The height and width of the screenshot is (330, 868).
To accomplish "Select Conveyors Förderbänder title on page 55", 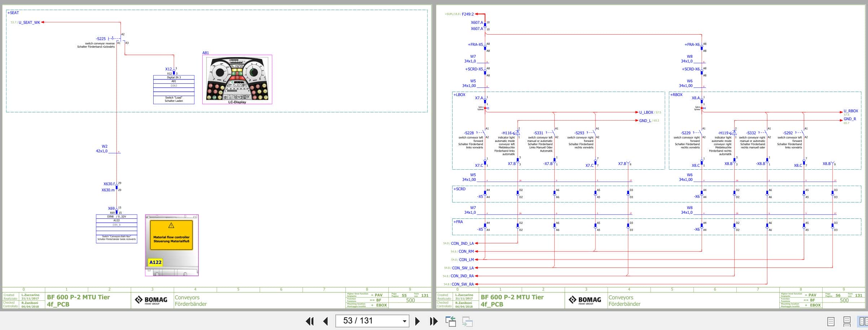I will coord(191,301).
